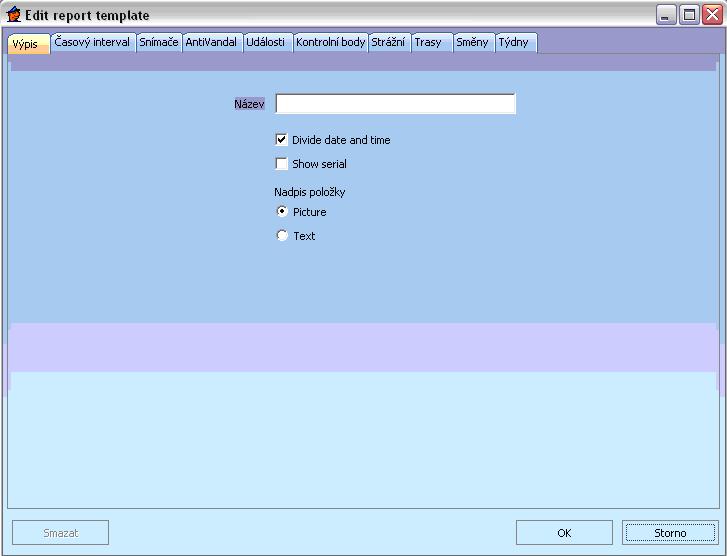727x556 pixels.
Task: Switch to the AntiVandal tab
Action: point(212,43)
